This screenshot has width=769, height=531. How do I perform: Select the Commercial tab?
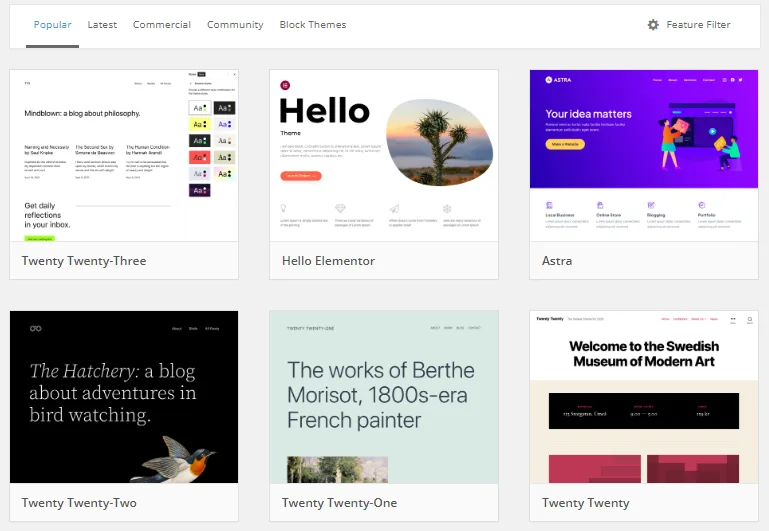162,25
